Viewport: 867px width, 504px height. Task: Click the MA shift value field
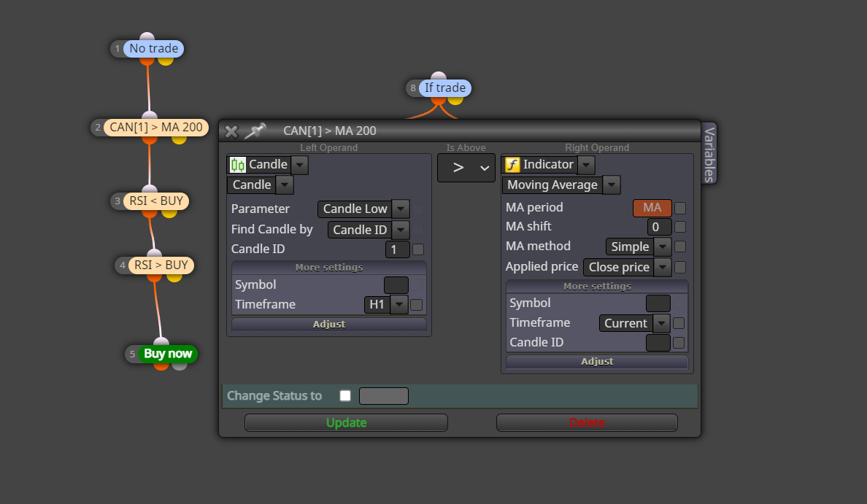(x=660, y=227)
